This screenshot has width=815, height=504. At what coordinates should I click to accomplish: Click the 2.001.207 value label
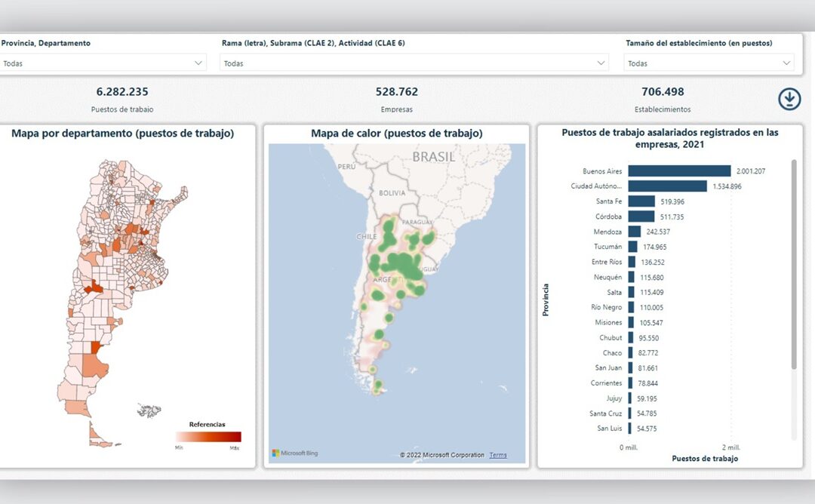751,171
